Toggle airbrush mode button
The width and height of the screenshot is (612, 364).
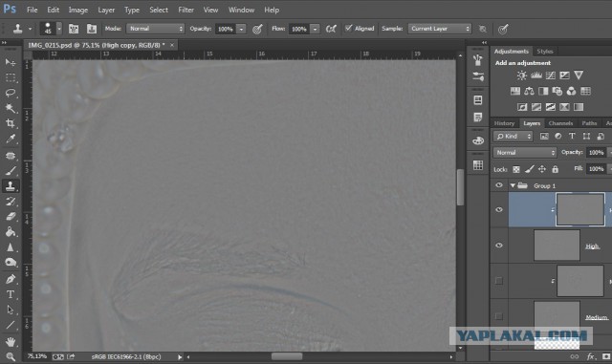331,29
